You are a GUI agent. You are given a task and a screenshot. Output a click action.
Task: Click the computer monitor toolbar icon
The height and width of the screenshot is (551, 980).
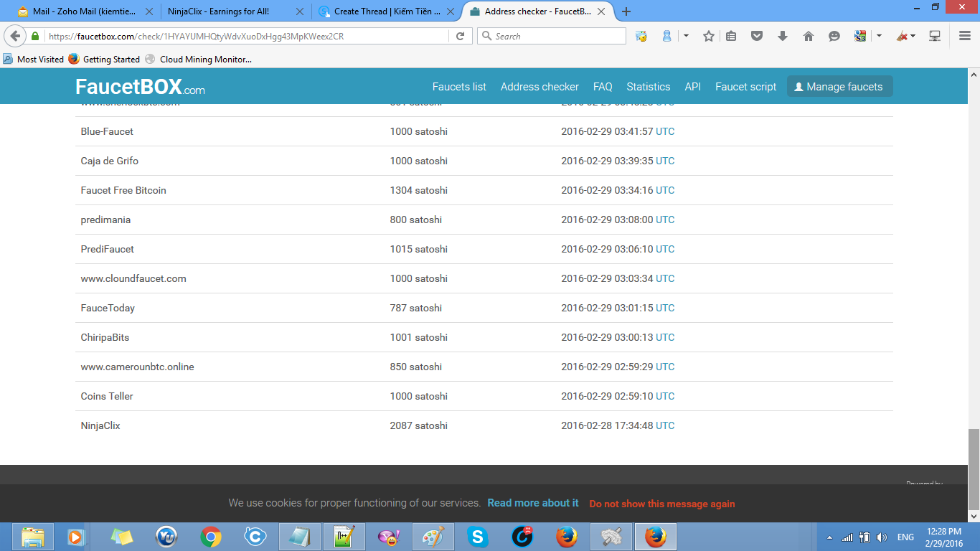click(x=935, y=36)
